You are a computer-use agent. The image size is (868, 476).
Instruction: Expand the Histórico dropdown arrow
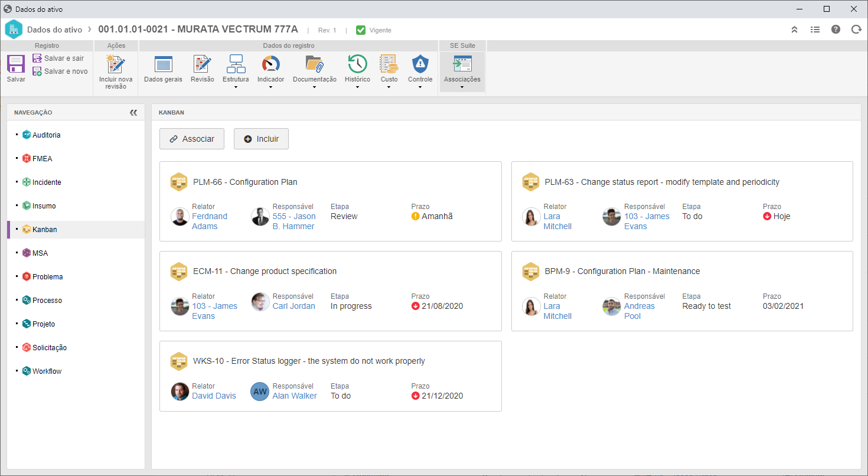tap(357, 87)
